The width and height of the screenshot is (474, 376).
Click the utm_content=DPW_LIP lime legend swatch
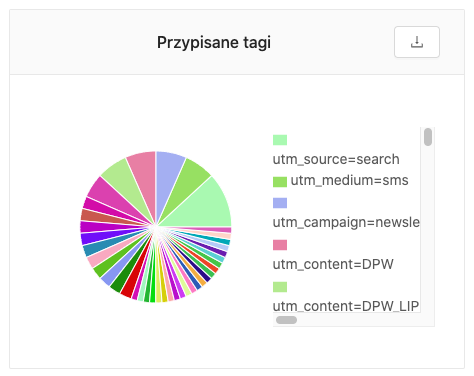[280, 287]
